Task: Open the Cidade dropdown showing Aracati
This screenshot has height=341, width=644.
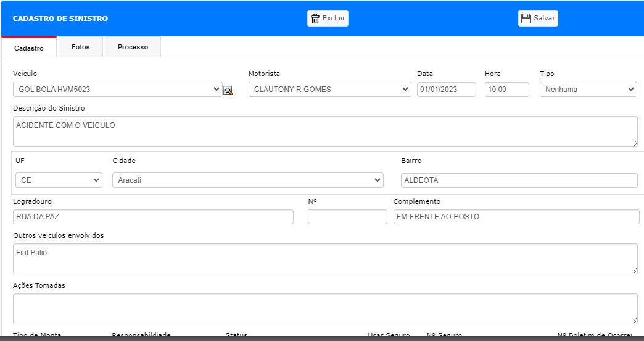Action: point(247,180)
